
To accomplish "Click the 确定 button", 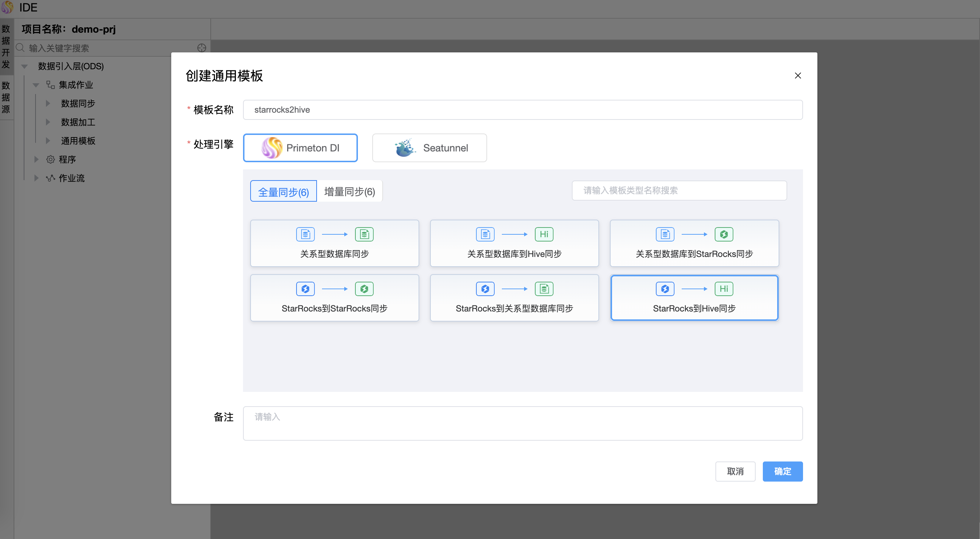I will point(782,471).
